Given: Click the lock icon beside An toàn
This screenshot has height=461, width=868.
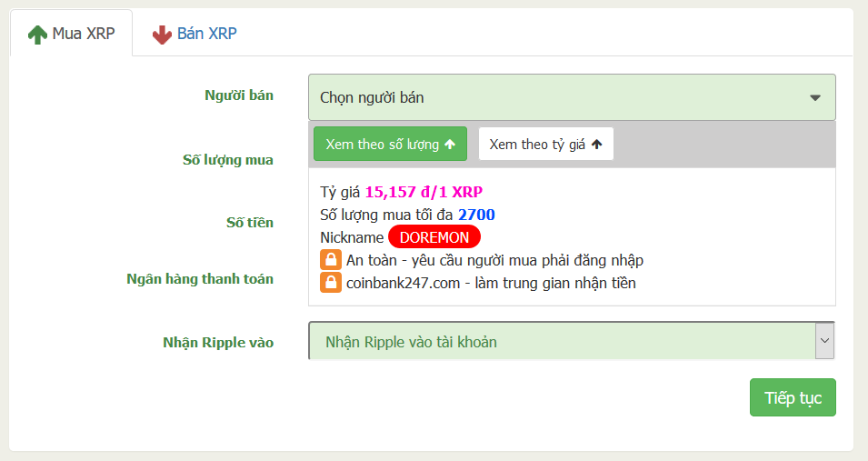Looking at the screenshot, I should pos(331,260).
